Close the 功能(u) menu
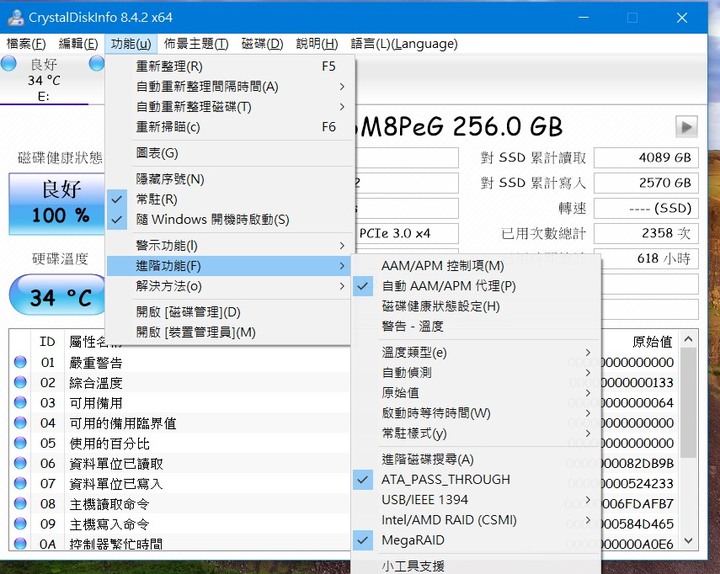 pos(131,44)
